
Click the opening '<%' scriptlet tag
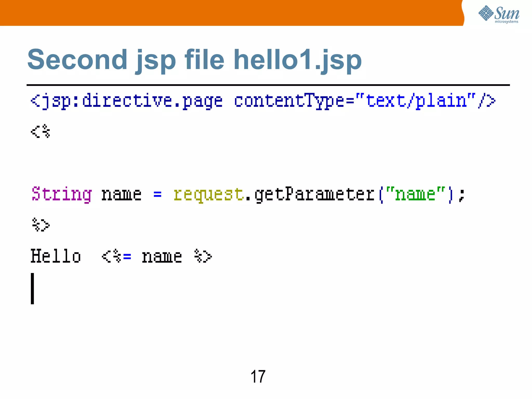click(40, 131)
